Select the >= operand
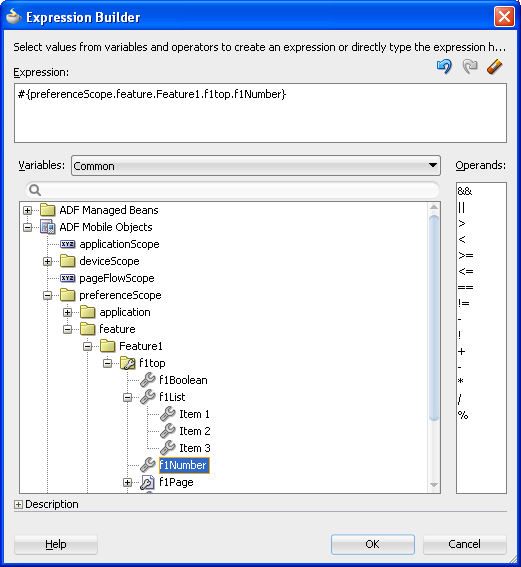The image size is (521, 567). coord(466,255)
